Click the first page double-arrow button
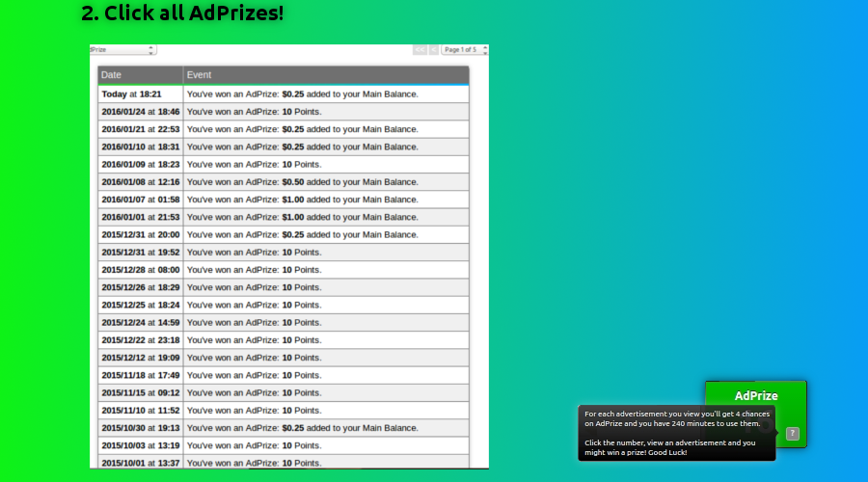The width and height of the screenshot is (868, 482). [x=420, y=50]
